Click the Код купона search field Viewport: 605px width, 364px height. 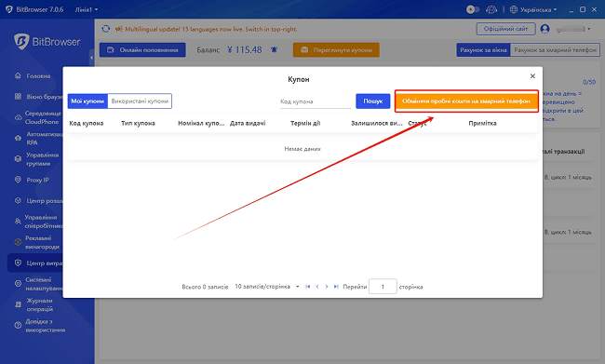[316, 101]
